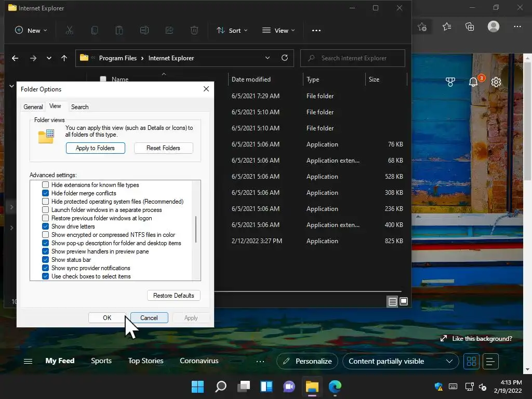The image size is (532, 399).
Task: Uncheck Show status bar
Action: (46, 260)
